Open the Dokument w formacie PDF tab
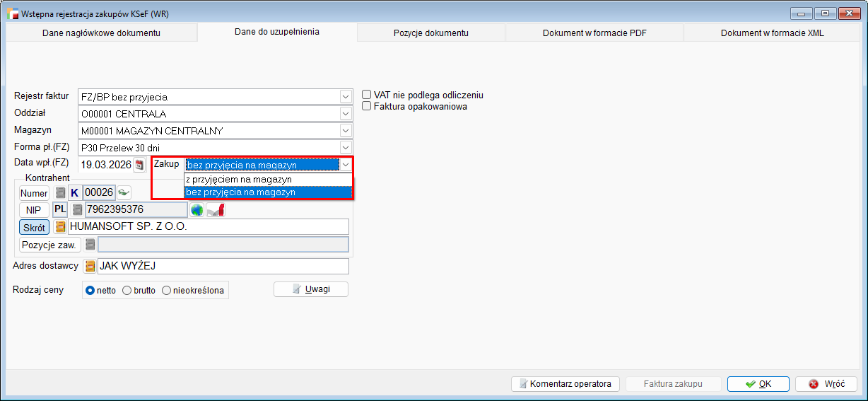Screen dimensions: 868x401 (594, 33)
